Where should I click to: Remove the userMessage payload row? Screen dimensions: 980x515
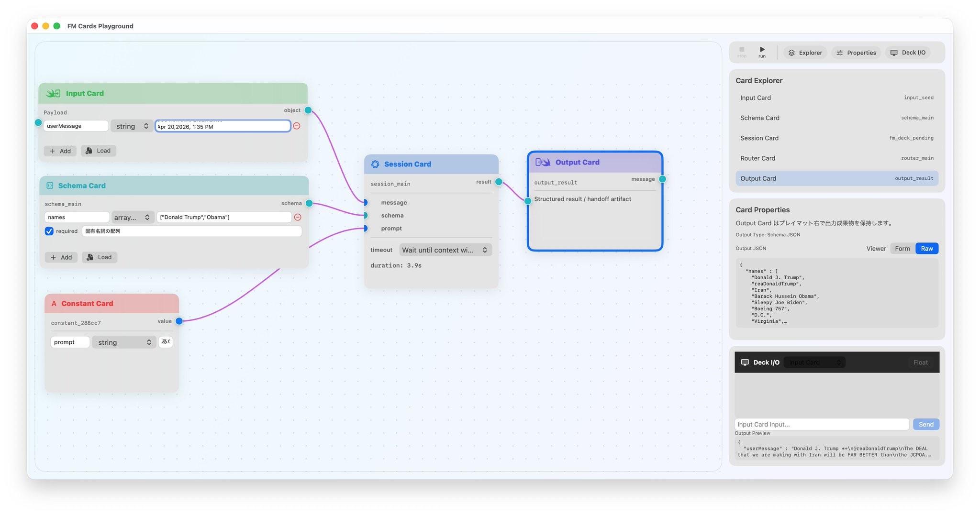pos(297,126)
